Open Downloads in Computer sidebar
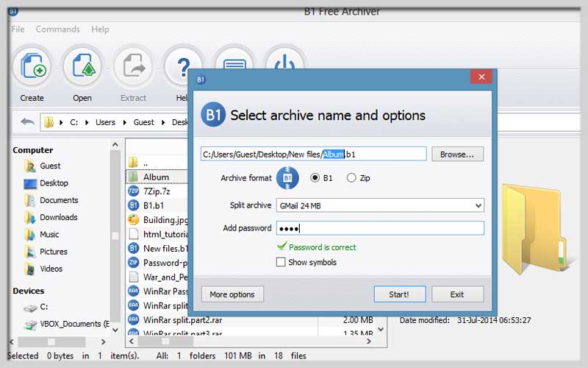 pyautogui.click(x=58, y=217)
